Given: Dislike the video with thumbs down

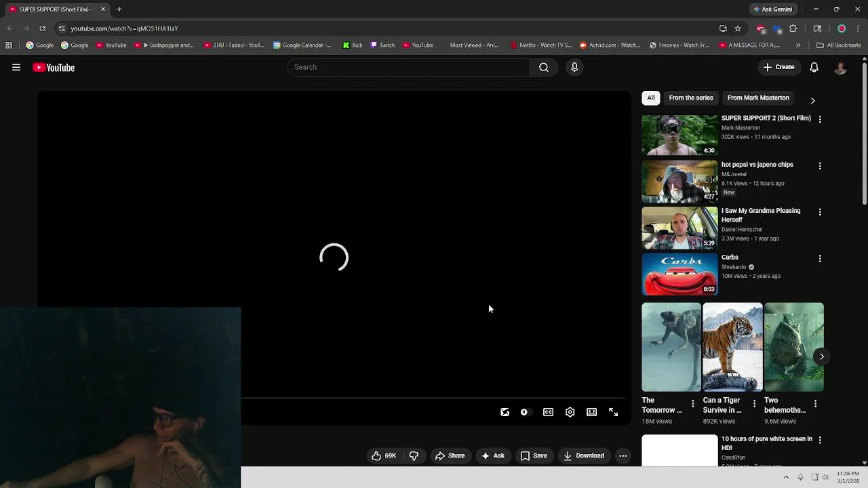Looking at the screenshot, I should pyautogui.click(x=414, y=455).
